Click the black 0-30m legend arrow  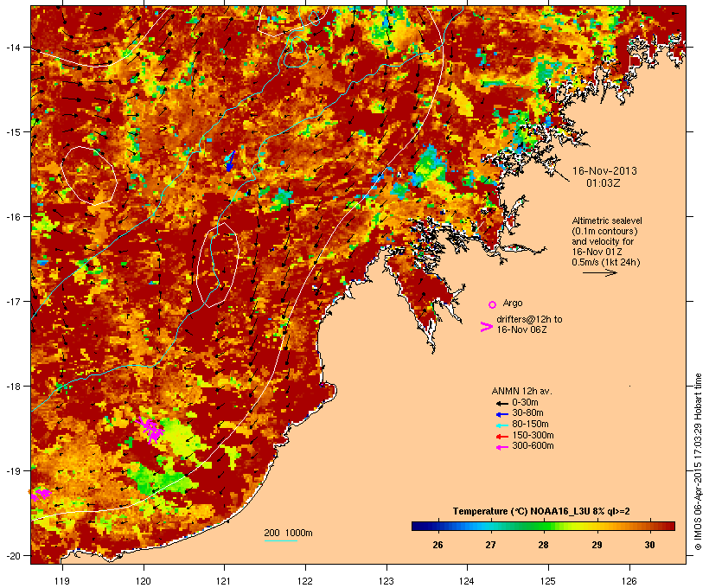pos(501,403)
